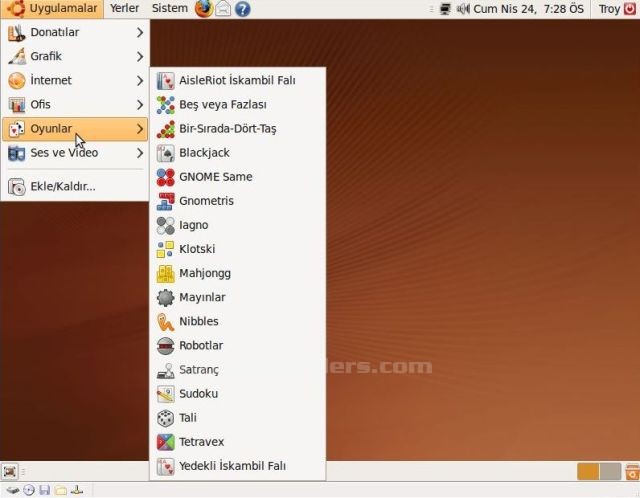Start Gnometris from the Oyunlar submenu
This screenshot has width=640, height=498.
click(238, 201)
